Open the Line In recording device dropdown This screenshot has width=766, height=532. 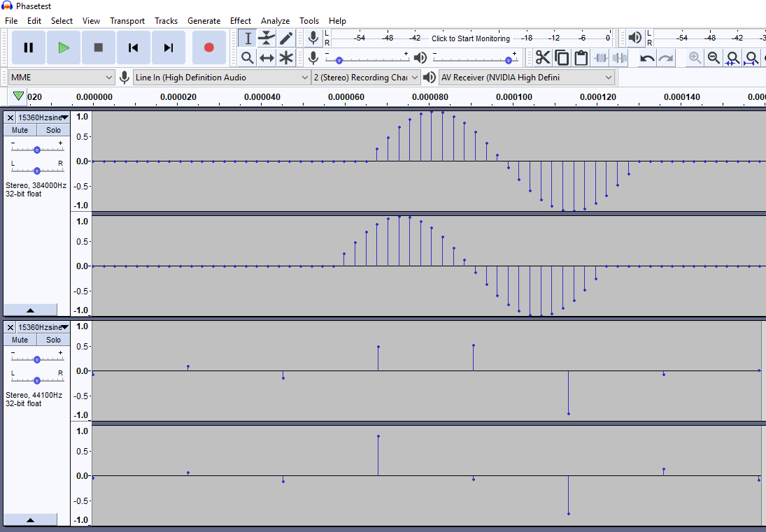point(222,78)
